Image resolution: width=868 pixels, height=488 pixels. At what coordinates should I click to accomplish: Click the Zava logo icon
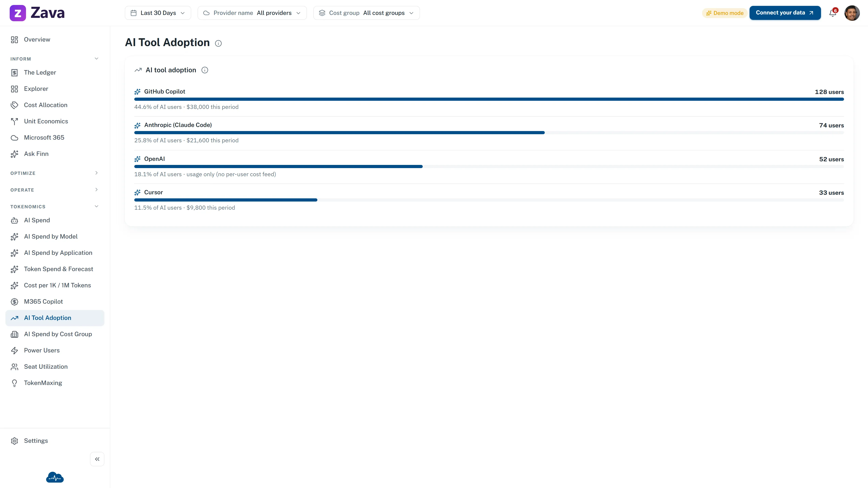(18, 13)
